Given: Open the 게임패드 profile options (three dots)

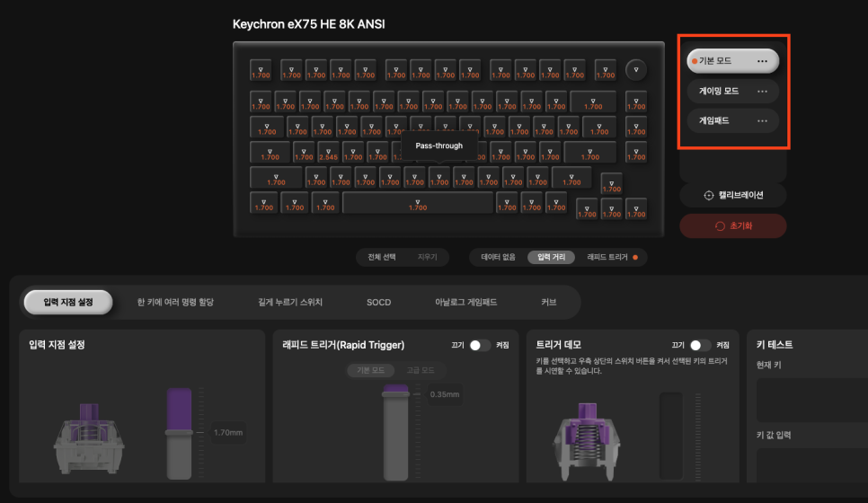Looking at the screenshot, I should click(762, 120).
